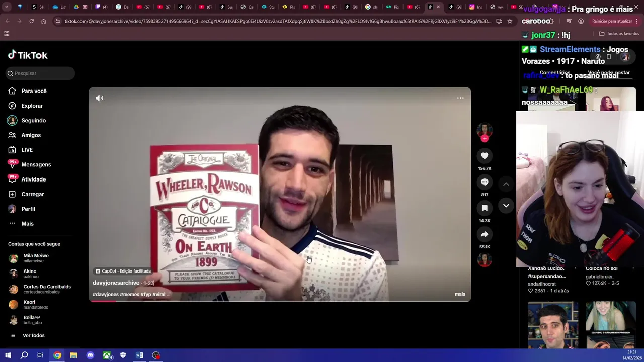Expand the Mais menu

[x=27, y=224]
